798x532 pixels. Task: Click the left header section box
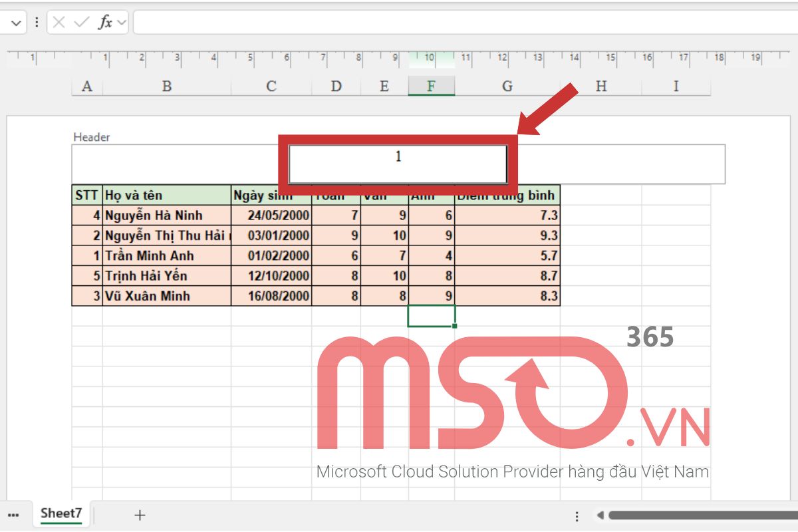(x=180, y=164)
